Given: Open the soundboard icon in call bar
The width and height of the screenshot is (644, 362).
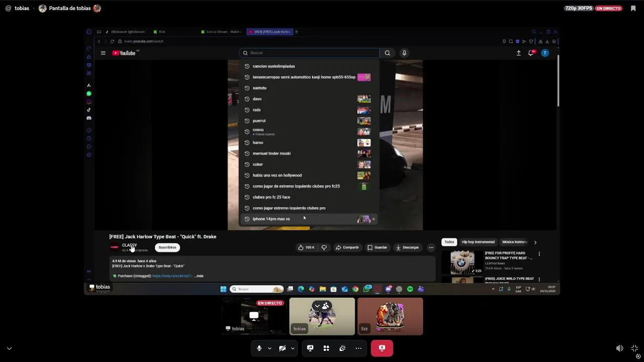Looking at the screenshot, I should click(342, 348).
